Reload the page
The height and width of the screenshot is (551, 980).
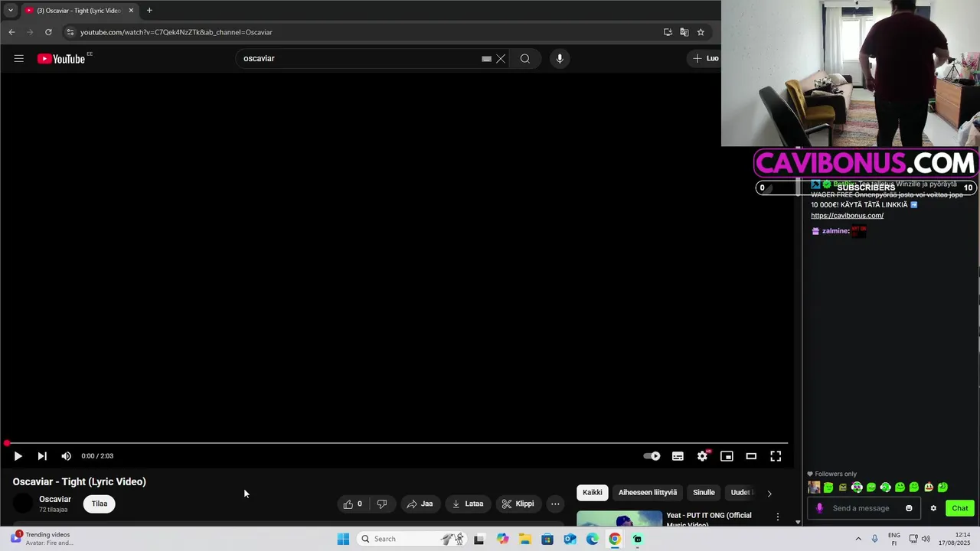pyautogui.click(x=48, y=32)
